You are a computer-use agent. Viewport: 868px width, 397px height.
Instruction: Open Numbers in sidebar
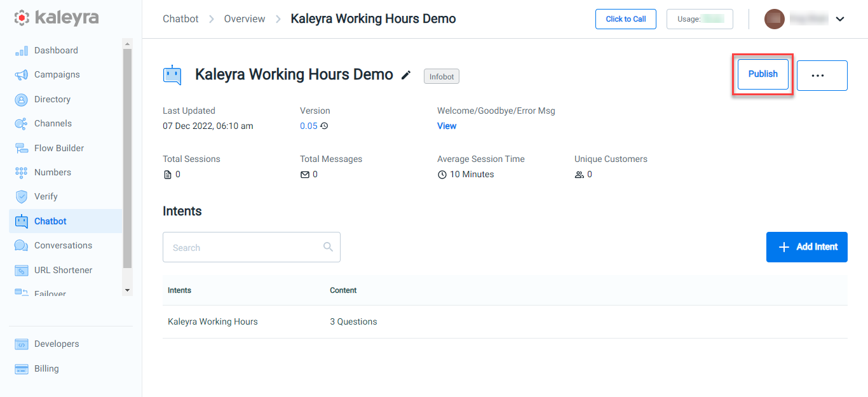53,172
